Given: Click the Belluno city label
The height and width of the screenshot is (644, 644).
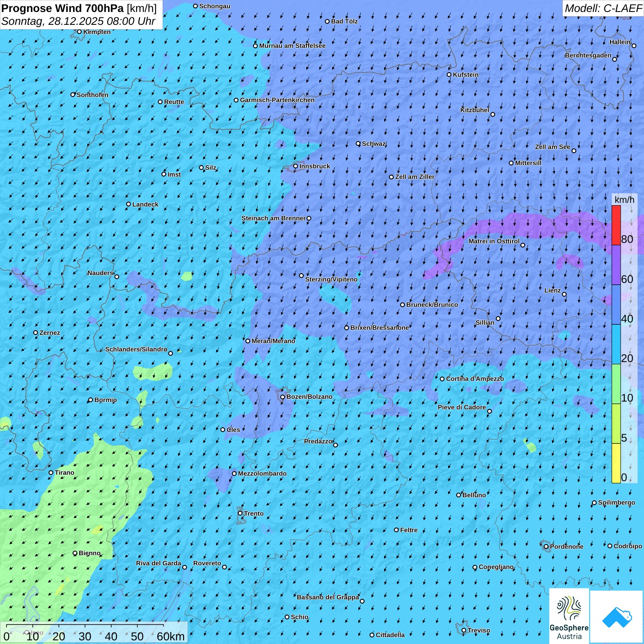Looking at the screenshot, I should click(474, 495).
